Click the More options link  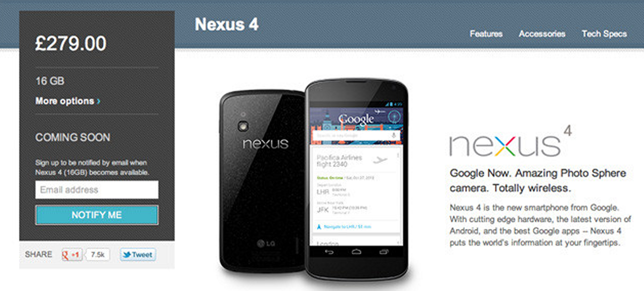point(68,101)
